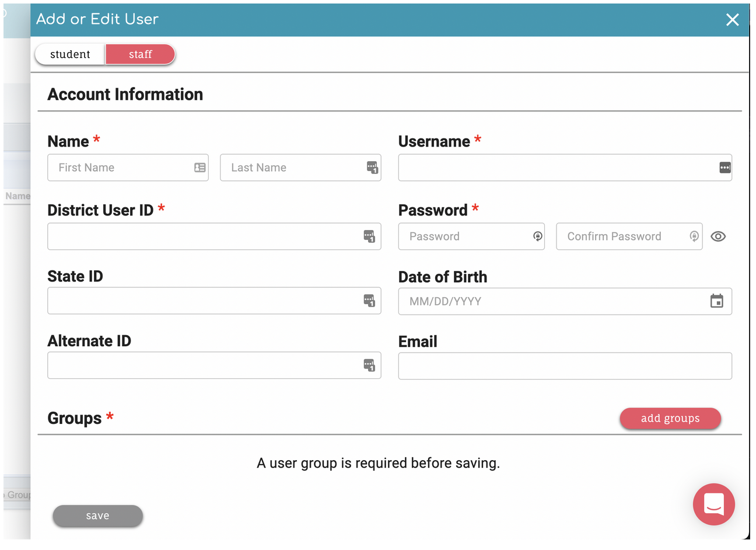Click inside the First Name field
The width and height of the screenshot is (756, 550).
pos(128,168)
